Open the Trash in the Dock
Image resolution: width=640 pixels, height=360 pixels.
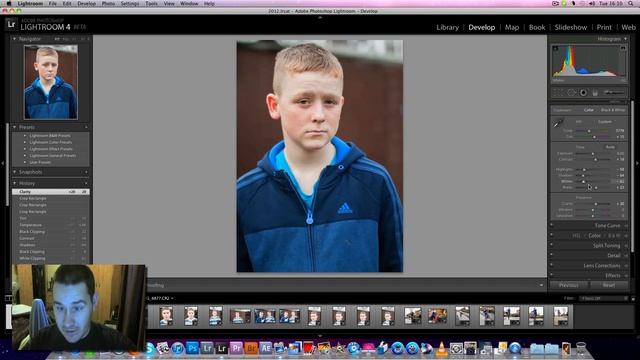581,349
